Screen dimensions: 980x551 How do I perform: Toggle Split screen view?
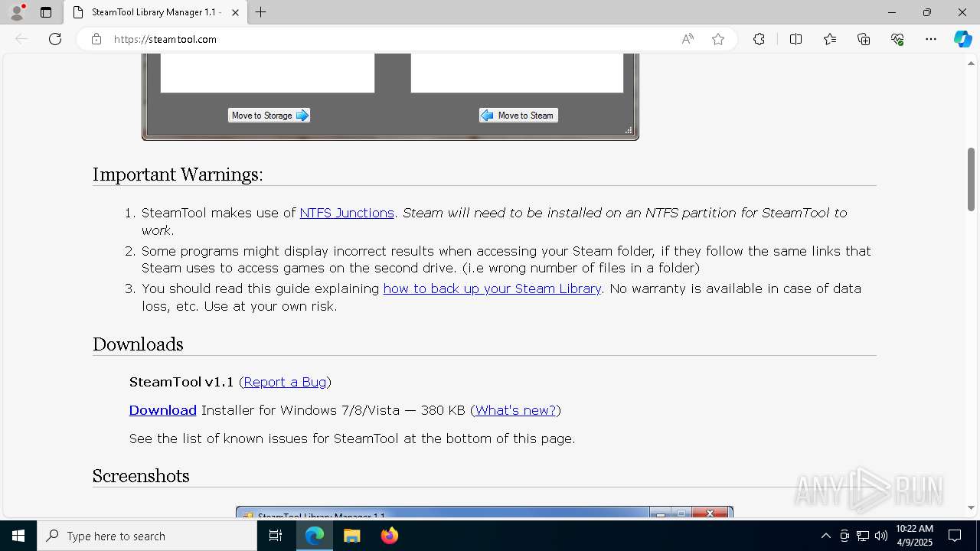[795, 39]
